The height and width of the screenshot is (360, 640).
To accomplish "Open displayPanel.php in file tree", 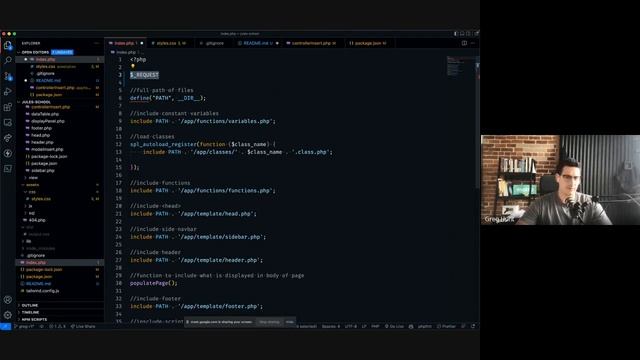I will coord(48,121).
